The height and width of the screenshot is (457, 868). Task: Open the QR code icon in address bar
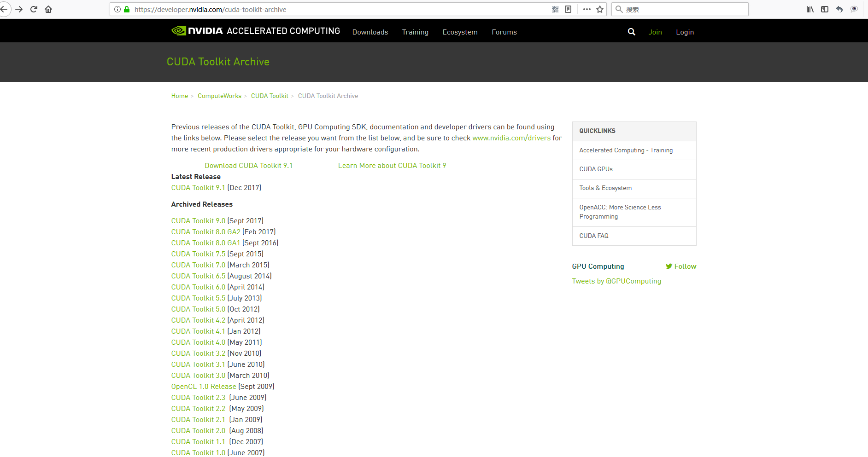point(555,9)
